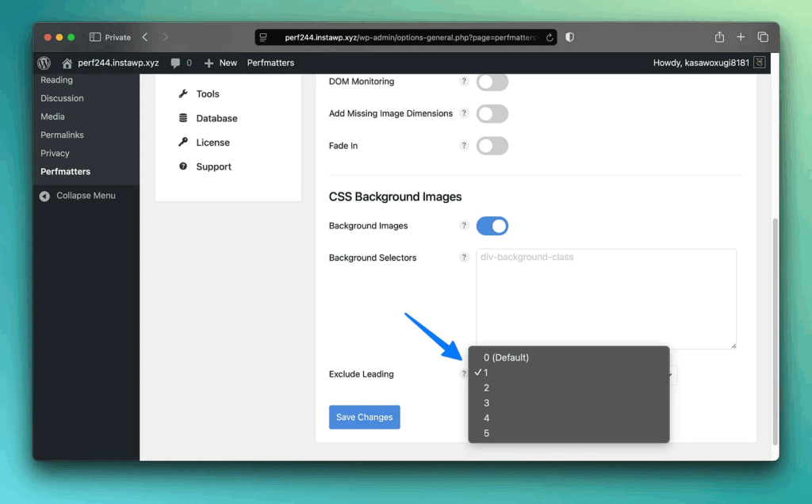The height and width of the screenshot is (504, 812).
Task: Enable the DOM Monitoring toggle
Action: (x=492, y=82)
